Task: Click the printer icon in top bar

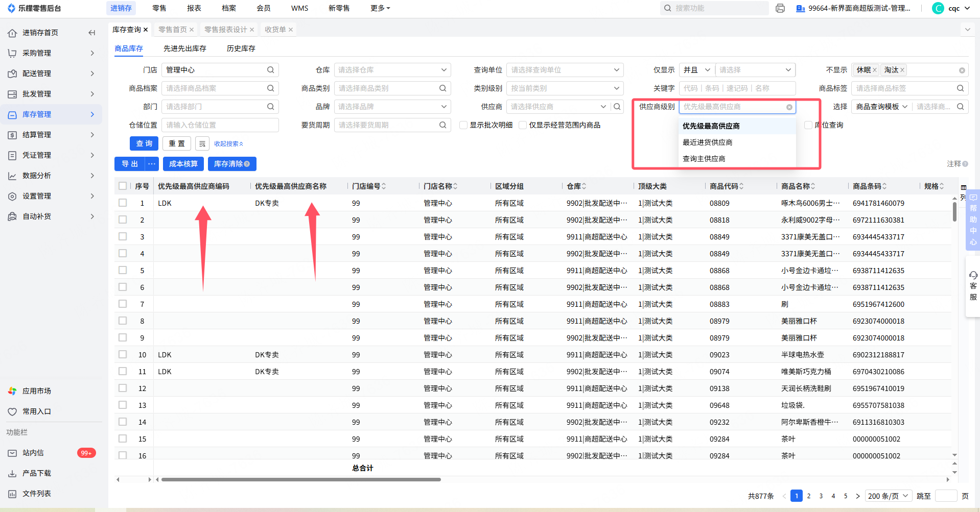Action: coord(780,8)
